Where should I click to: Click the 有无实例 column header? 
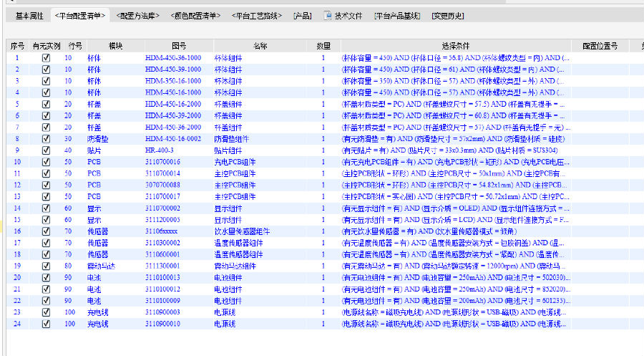pos(46,46)
